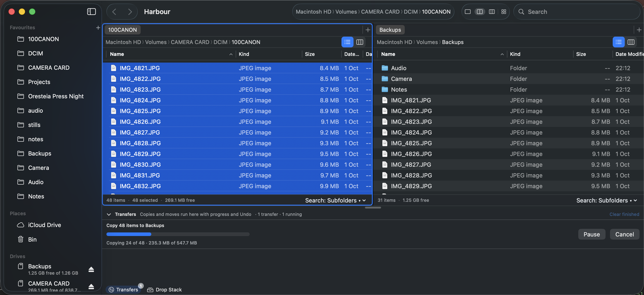Viewport: 644px width, 295px height.
Task: Select column view in 100CANON pane
Action: [x=360, y=42]
